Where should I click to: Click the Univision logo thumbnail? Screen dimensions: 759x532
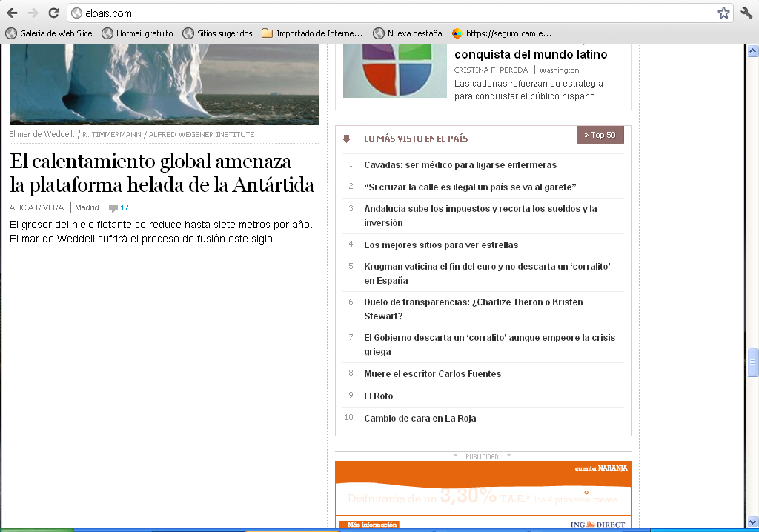pos(394,70)
